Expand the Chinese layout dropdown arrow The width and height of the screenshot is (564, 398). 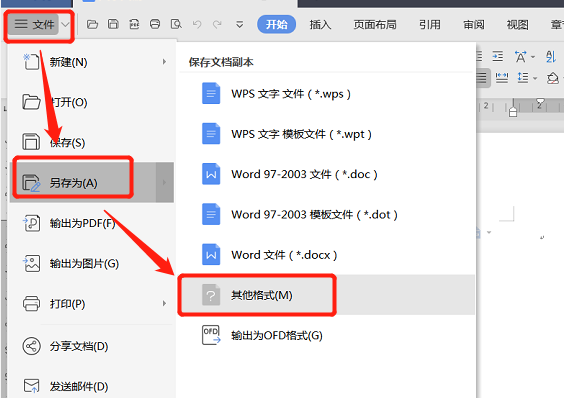(x=533, y=57)
